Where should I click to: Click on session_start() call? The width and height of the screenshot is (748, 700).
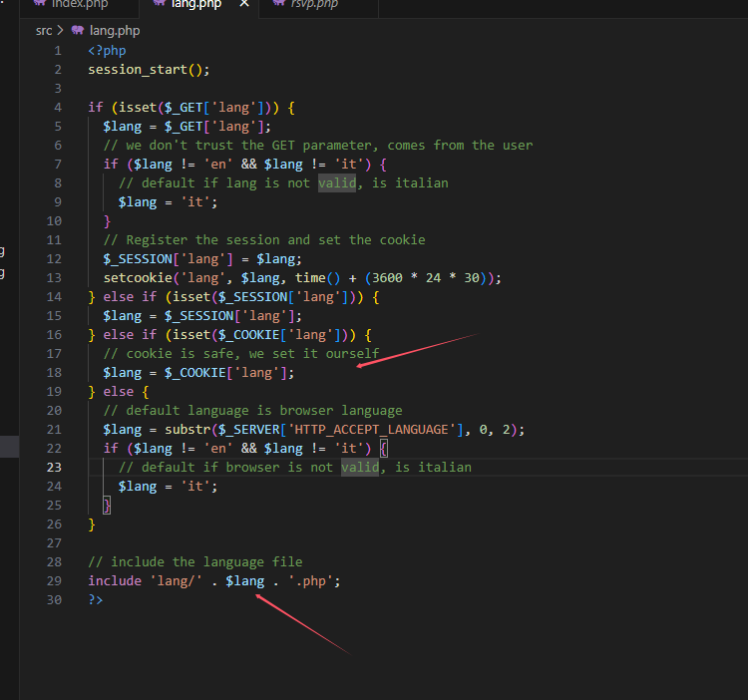(149, 70)
